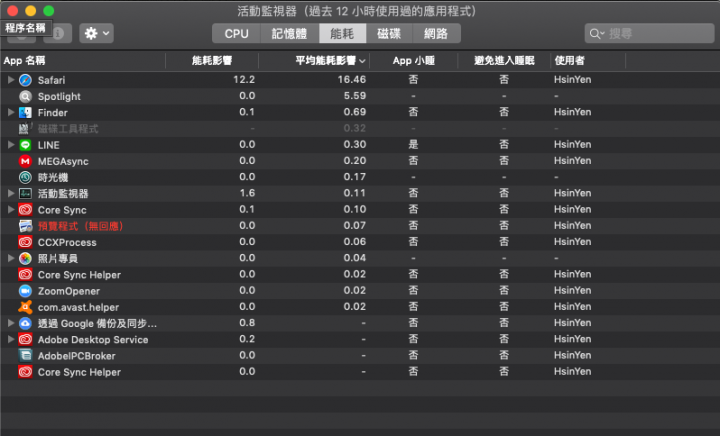Expand the Finder process row
Viewport: 720px width, 436px height.
point(11,112)
